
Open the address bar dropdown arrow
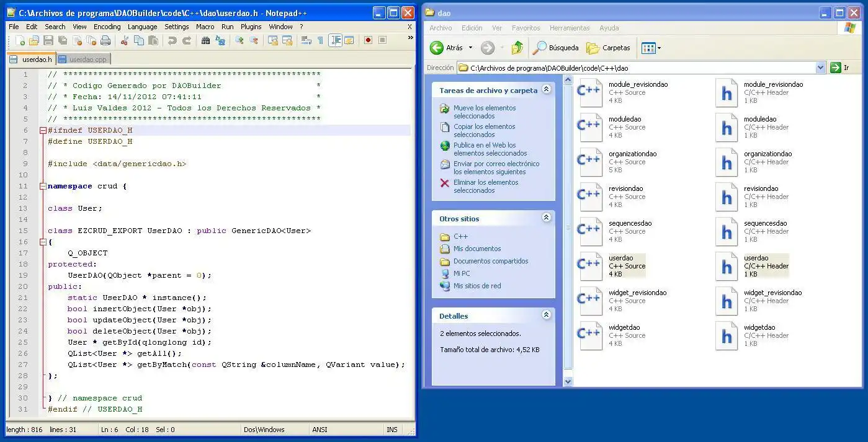pos(820,68)
